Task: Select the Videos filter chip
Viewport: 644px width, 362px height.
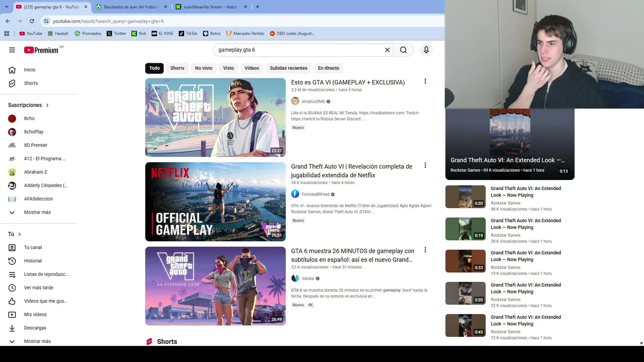Action: (252, 68)
